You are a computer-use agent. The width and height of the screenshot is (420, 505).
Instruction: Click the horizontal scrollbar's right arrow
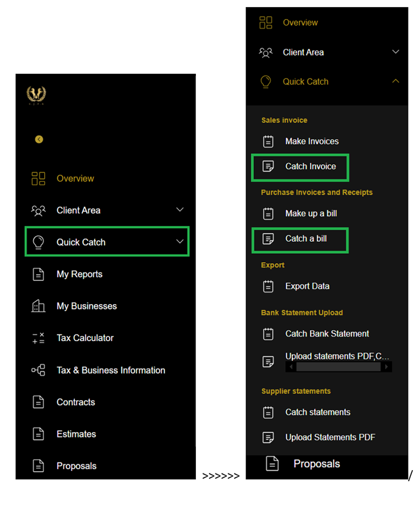(x=387, y=367)
